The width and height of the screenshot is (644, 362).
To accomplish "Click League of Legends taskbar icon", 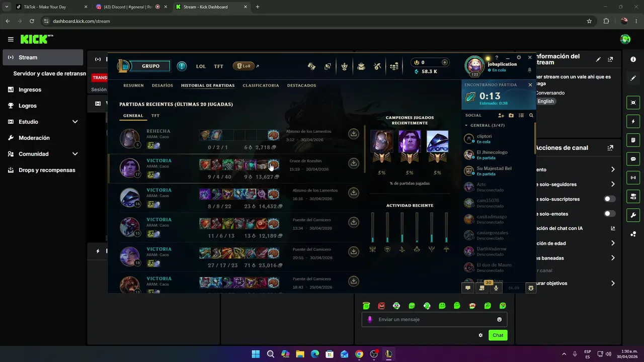I will coord(388,354).
